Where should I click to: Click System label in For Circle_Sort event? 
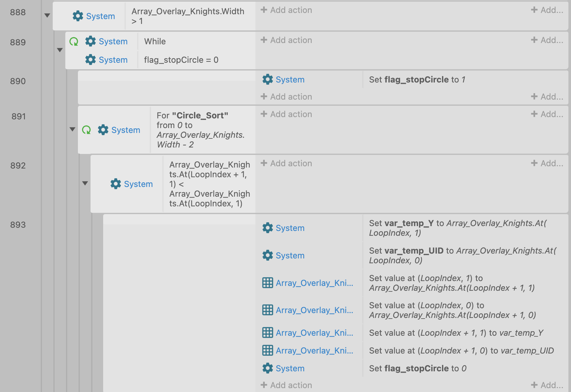coord(126,130)
